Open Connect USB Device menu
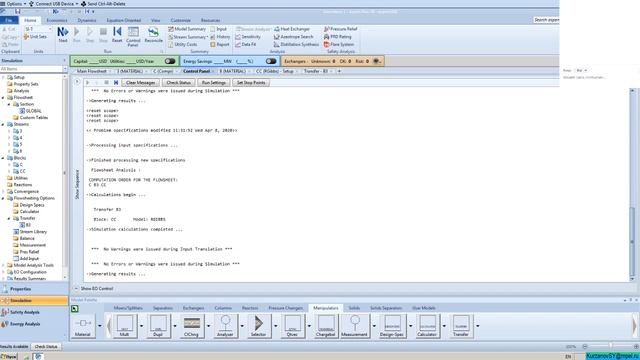This screenshot has width=640, height=360. click(x=53, y=4)
